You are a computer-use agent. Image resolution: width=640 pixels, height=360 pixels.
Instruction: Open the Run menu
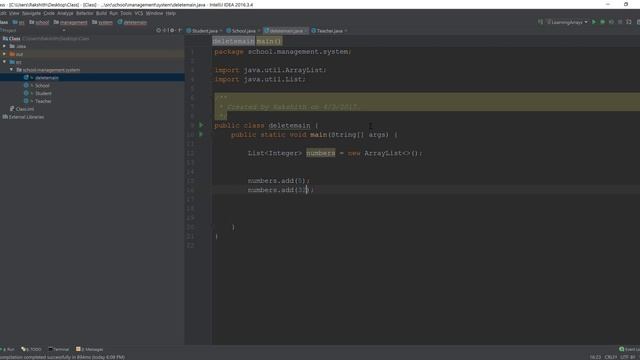(113, 13)
